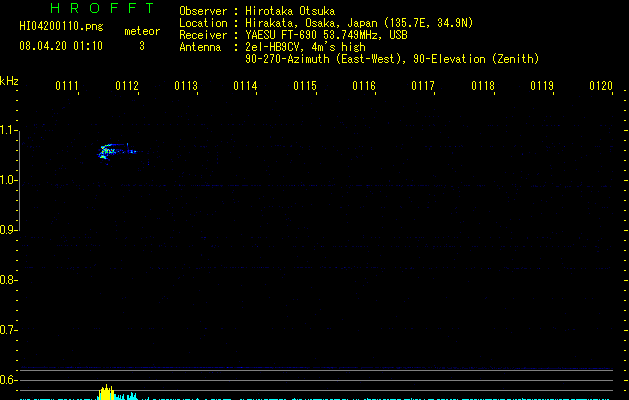
Task: Click time marker 0114
Action: [x=246, y=86]
